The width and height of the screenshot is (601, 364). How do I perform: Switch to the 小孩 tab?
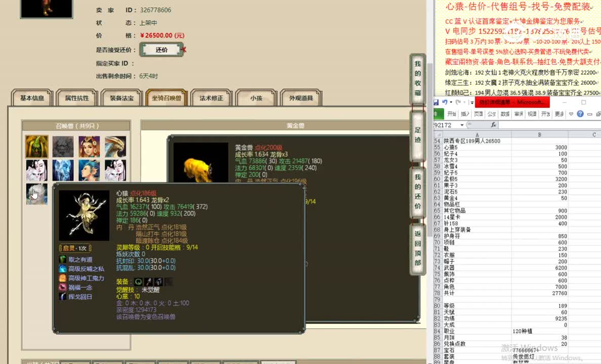click(256, 98)
